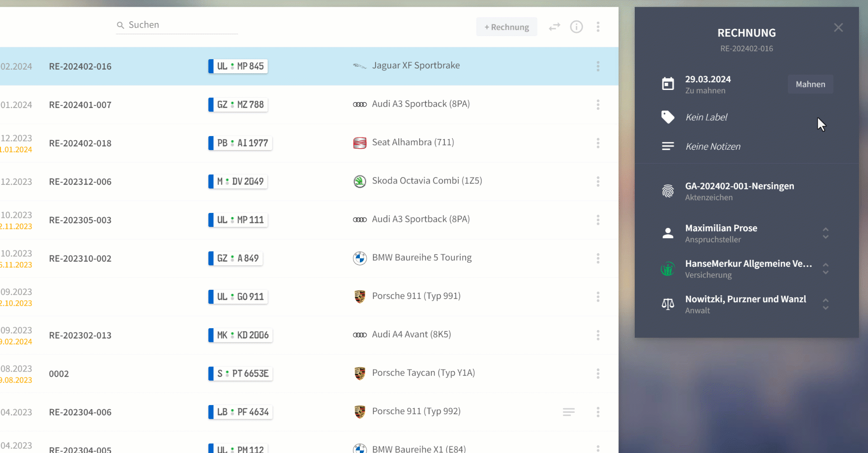Click the swap arrows toolbar icon

tap(555, 27)
